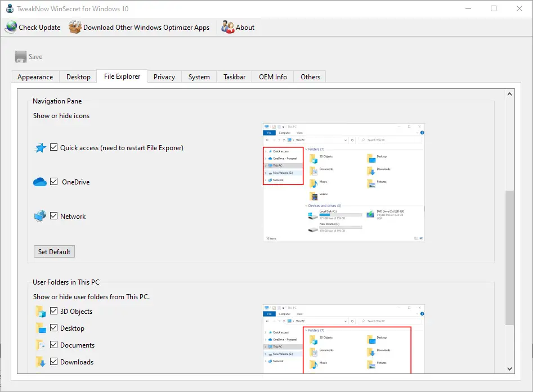This screenshot has height=392, width=533.
Task: Click the Quick access star icon
Action: pos(41,148)
